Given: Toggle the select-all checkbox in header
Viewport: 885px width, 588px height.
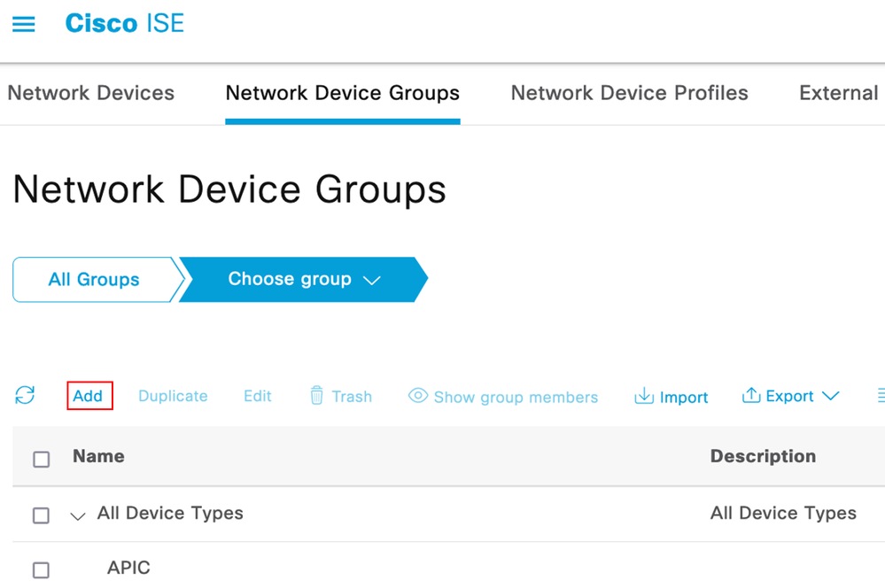Looking at the screenshot, I should [41, 459].
